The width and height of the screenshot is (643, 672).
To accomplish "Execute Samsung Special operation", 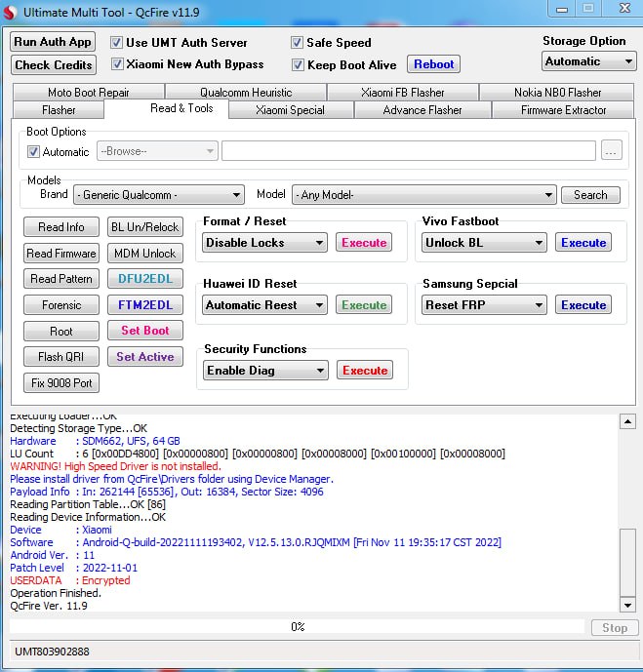I will tap(583, 305).
